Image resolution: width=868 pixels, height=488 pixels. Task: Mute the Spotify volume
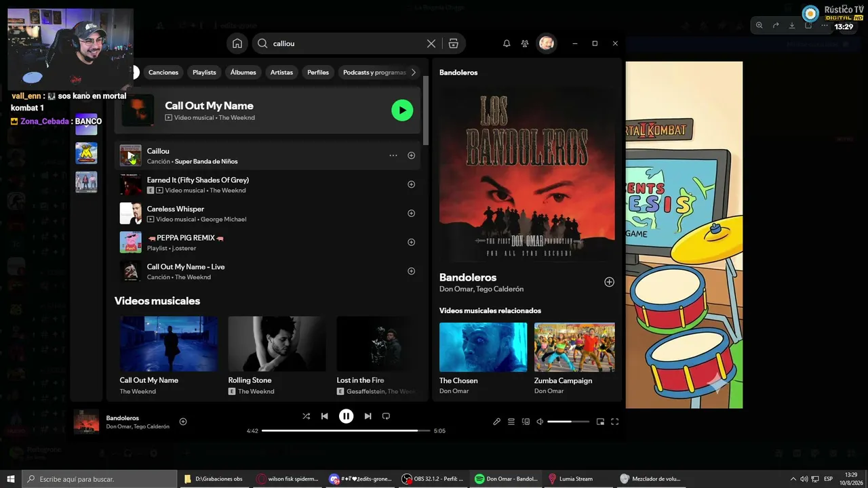click(x=540, y=422)
